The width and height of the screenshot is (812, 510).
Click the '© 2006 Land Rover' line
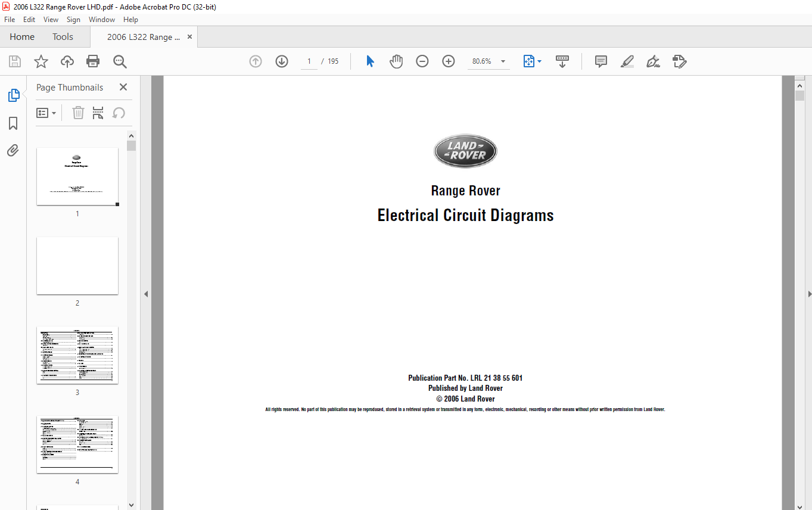(x=465, y=399)
